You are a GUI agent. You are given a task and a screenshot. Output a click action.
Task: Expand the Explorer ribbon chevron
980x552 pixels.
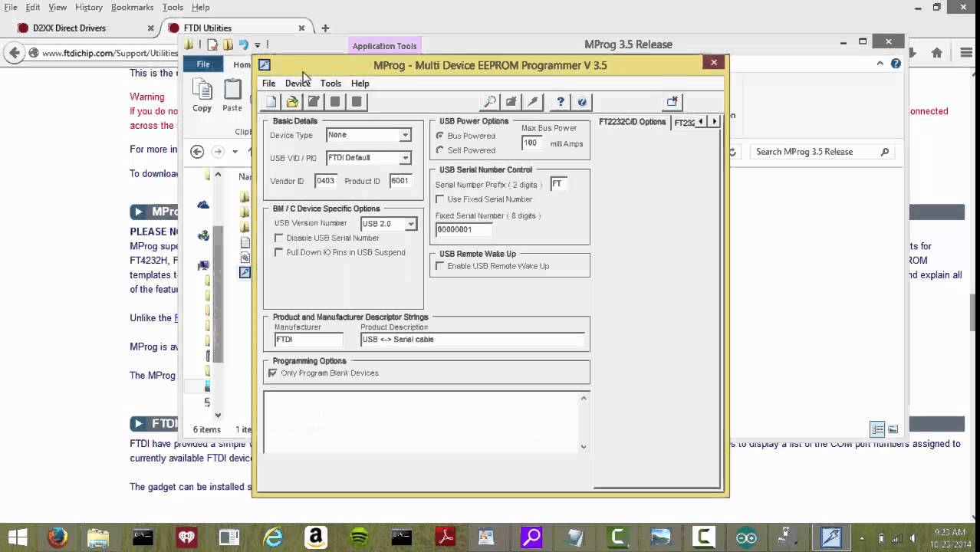coord(880,64)
